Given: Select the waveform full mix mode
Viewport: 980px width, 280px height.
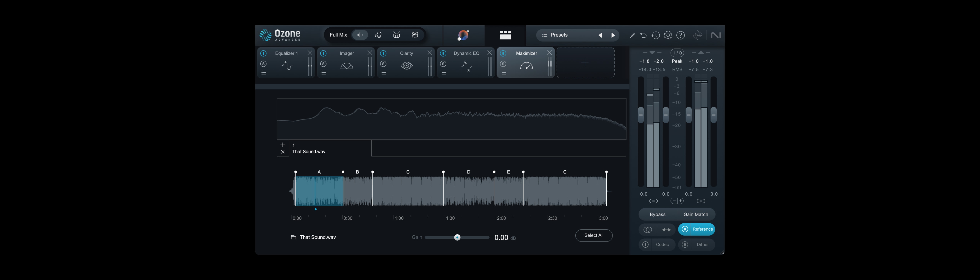Looking at the screenshot, I should coord(360,35).
